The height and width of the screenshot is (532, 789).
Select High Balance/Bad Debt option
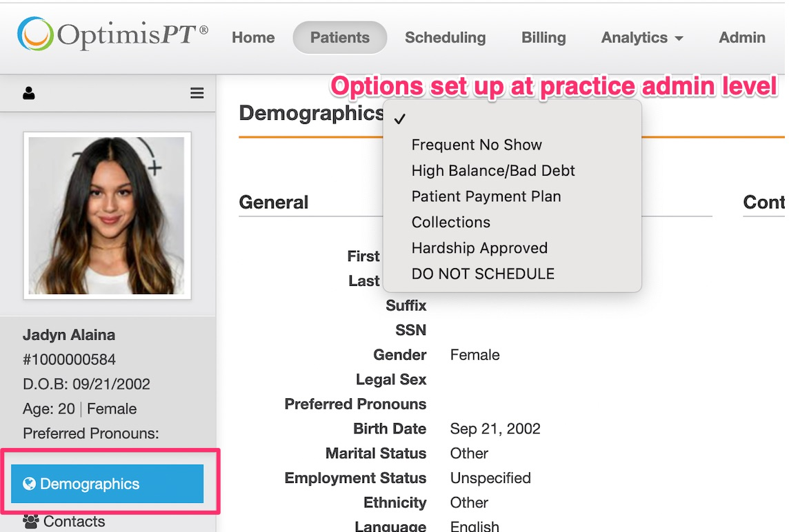[493, 171]
